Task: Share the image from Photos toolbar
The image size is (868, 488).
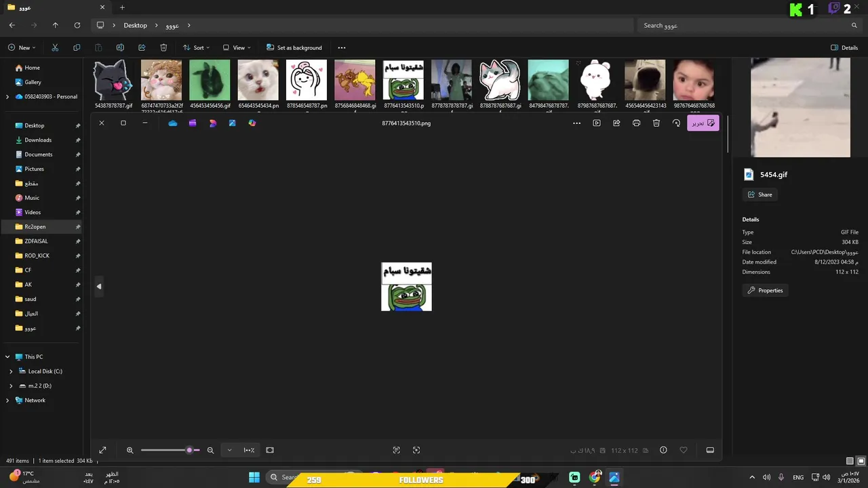Action: 616,123
